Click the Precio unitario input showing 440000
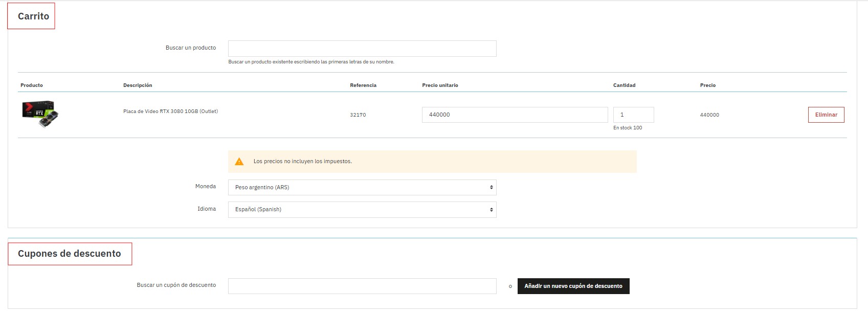This screenshot has height=313, width=868. (514, 115)
